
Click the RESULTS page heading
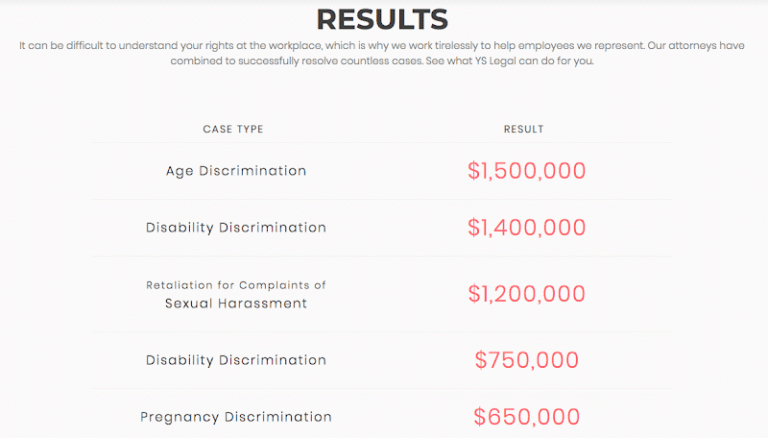[383, 18]
